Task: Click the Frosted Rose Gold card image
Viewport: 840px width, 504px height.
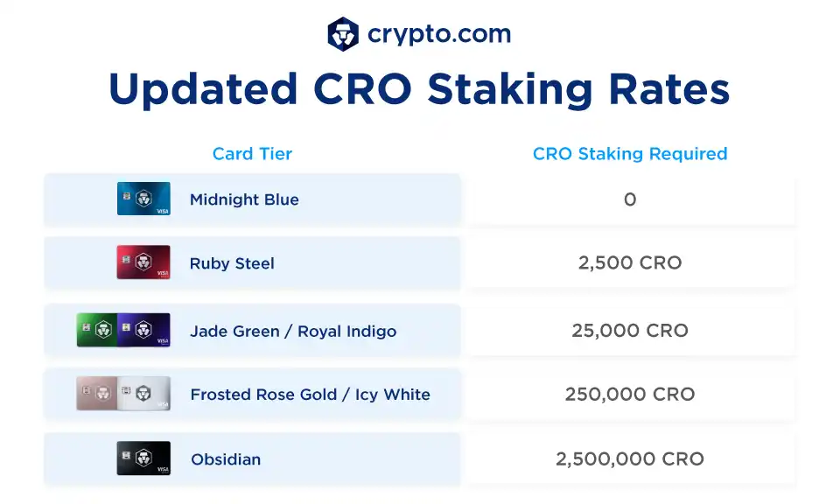Action: coord(96,394)
